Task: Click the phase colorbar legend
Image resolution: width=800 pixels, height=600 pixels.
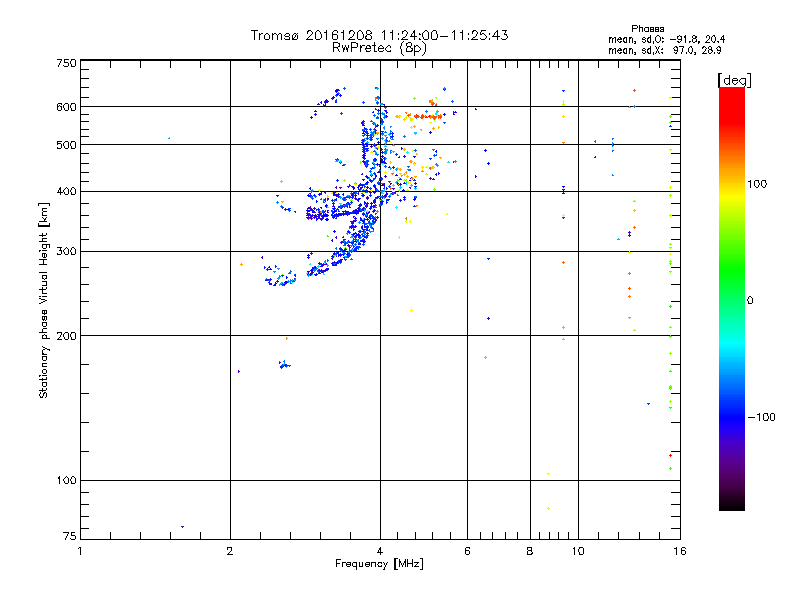Action: pos(732,299)
